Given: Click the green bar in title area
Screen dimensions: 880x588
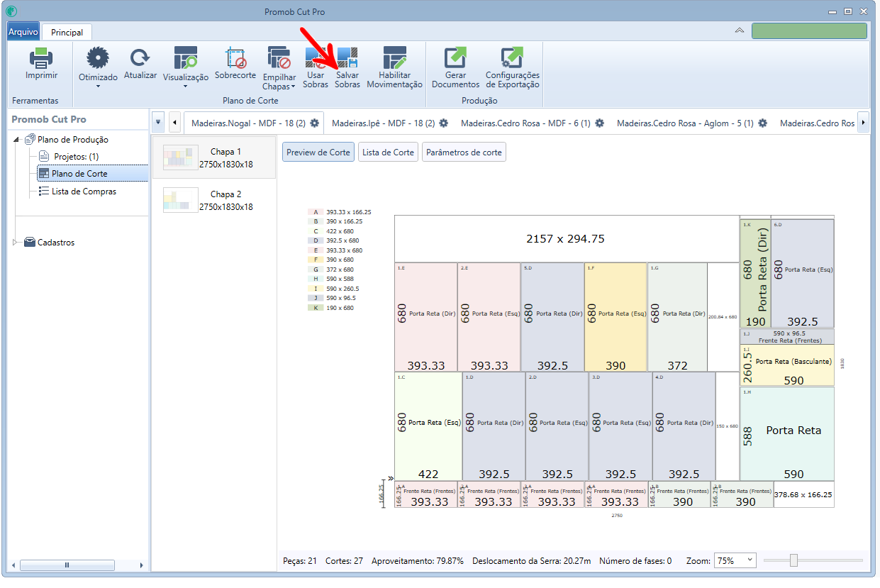Looking at the screenshot, I should (x=809, y=30).
